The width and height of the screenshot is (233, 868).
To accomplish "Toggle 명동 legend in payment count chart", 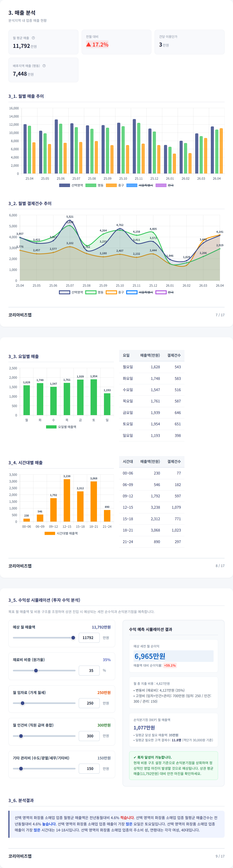I will [94, 292].
